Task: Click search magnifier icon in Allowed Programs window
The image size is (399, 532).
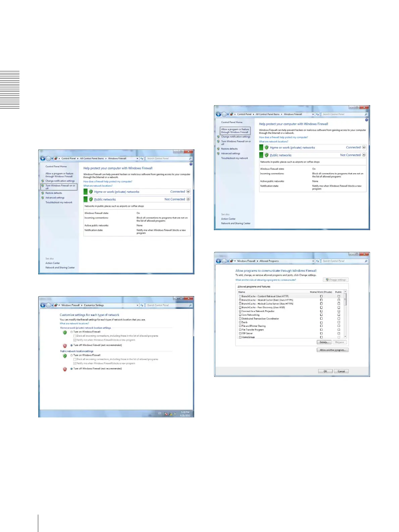Action: point(366,261)
